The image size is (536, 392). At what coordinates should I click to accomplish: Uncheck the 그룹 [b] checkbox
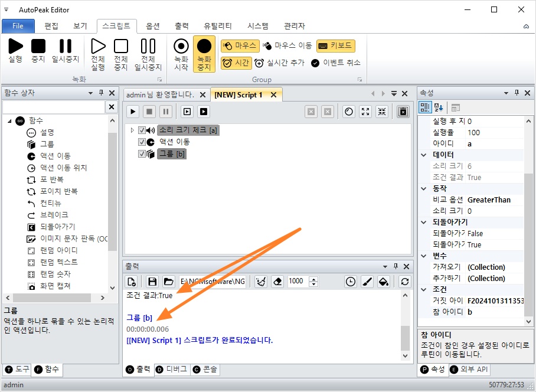click(142, 154)
